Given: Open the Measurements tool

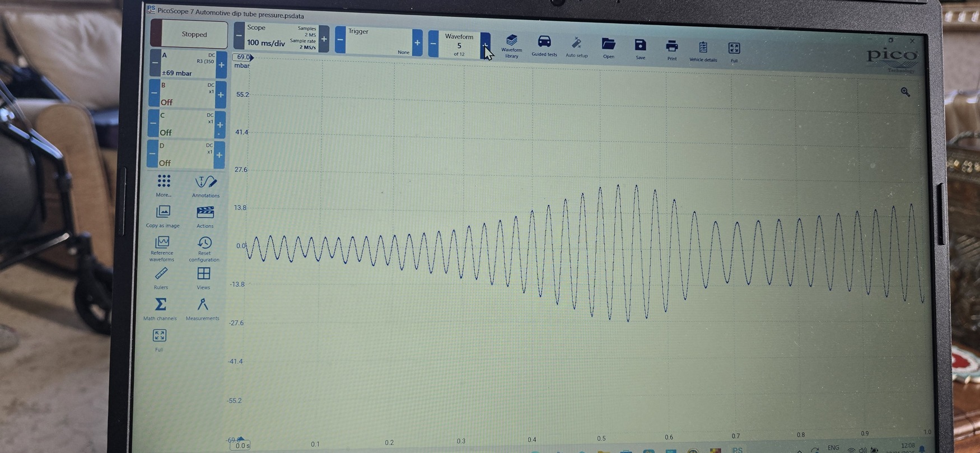Looking at the screenshot, I should pyautogui.click(x=202, y=309).
